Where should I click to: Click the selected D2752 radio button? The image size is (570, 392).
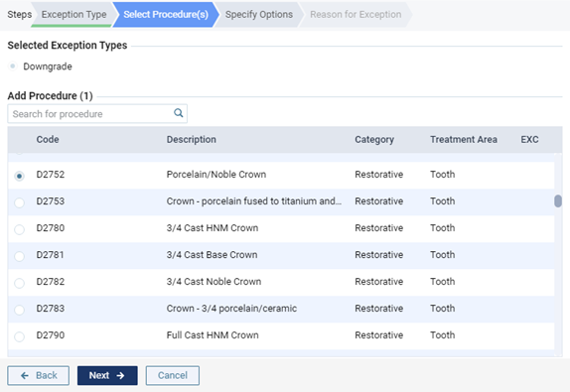point(19,176)
